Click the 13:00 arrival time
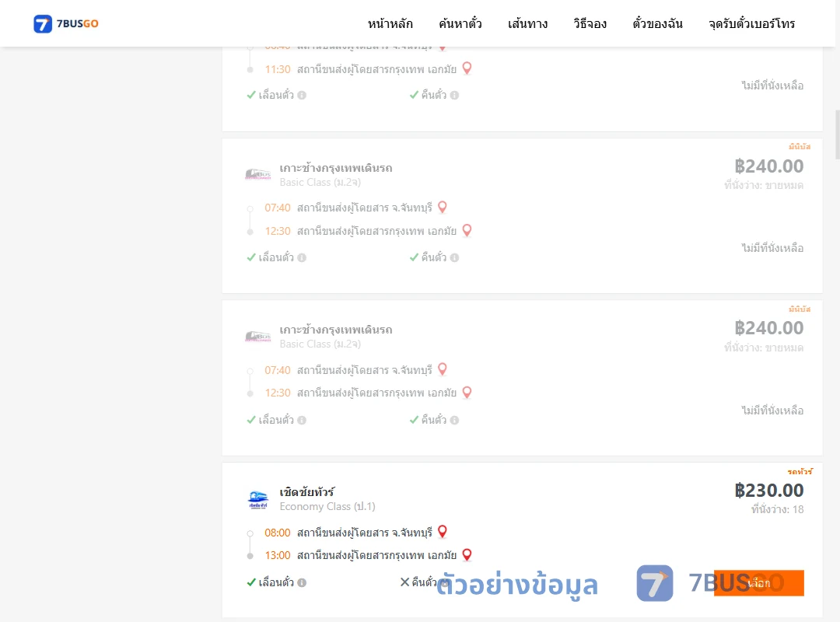The width and height of the screenshot is (840, 622). click(x=278, y=556)
